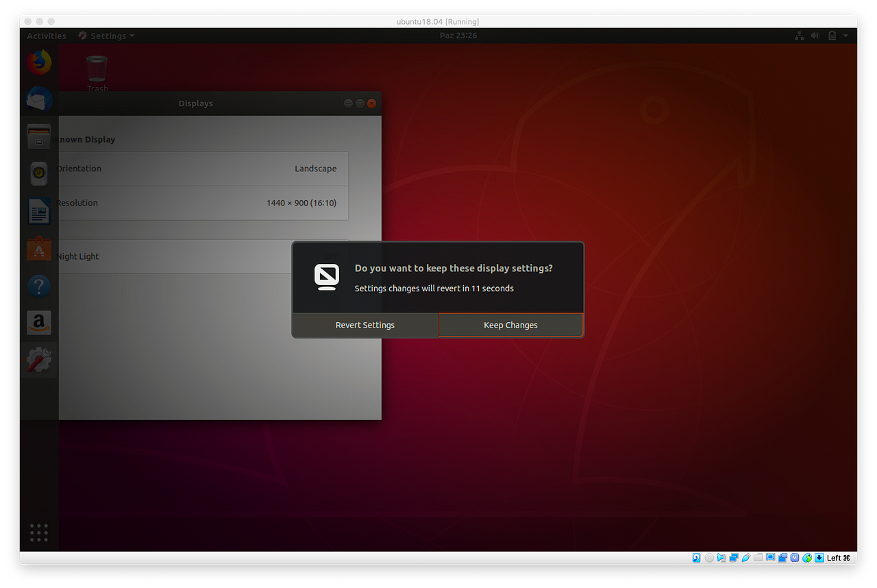The height and width of the screenshot is (588, 877).
Task: Open the Files manager in the dock
Action: coord(39,136)
